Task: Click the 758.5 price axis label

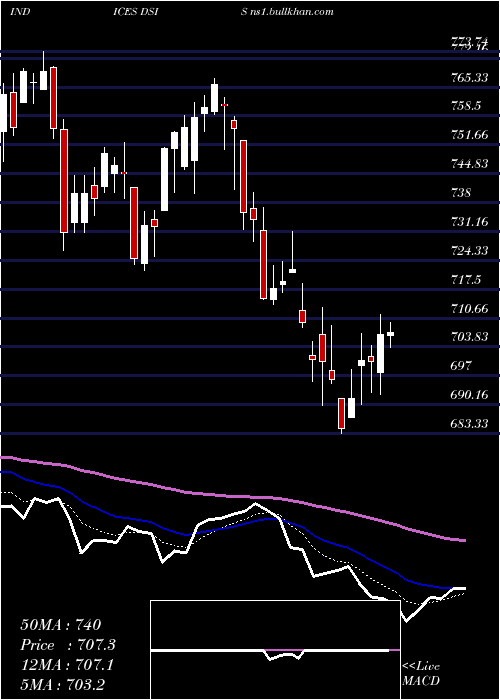Action: pos(466,106)
